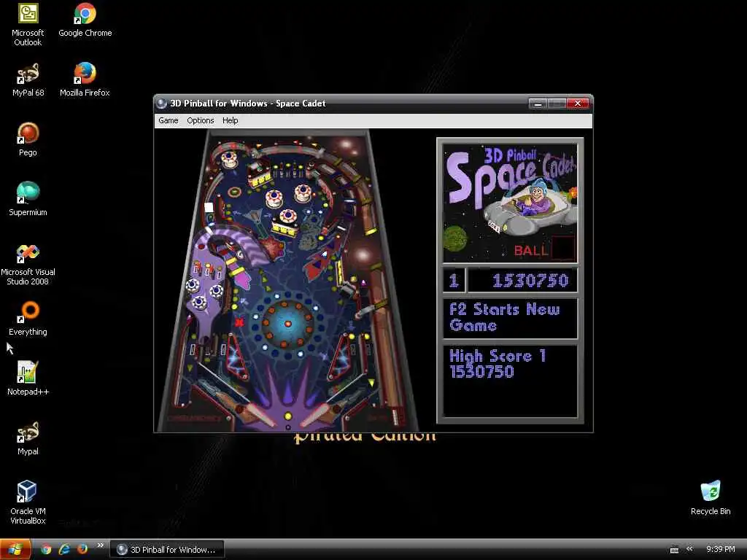Launch Chrome from the quick launch bar
This screenshot has width=747, height=560.
tap(46, 550)
